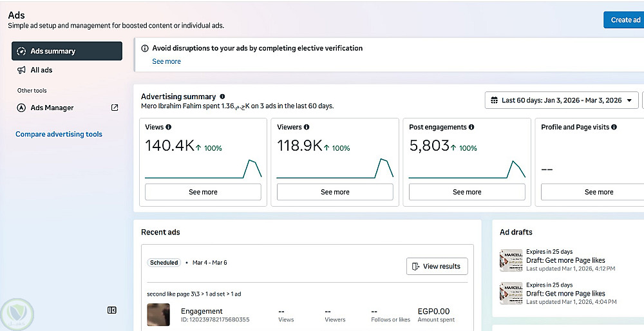Click the Post engagements info icon
644x331 pixels.
(x=471, y=128)
